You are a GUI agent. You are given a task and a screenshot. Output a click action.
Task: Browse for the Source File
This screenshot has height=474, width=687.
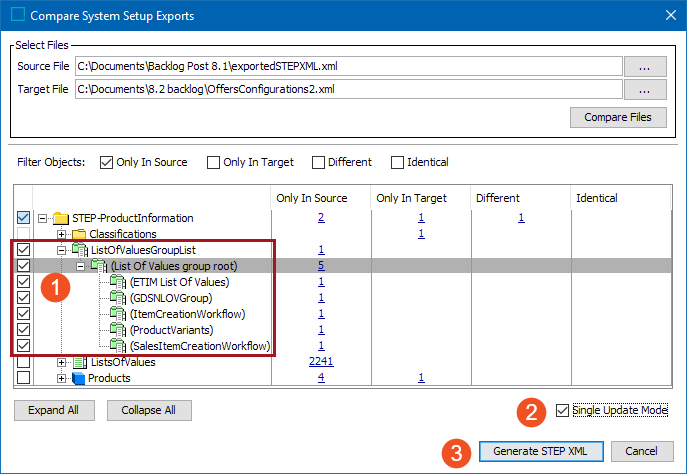pyautogui.click(x=645, y=66)
